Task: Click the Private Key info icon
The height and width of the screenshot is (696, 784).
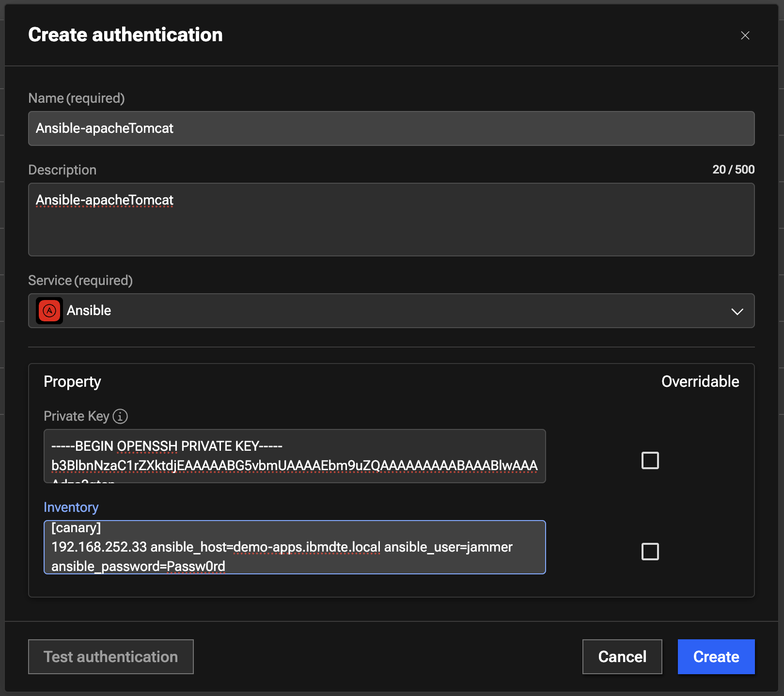Action: 120,416
